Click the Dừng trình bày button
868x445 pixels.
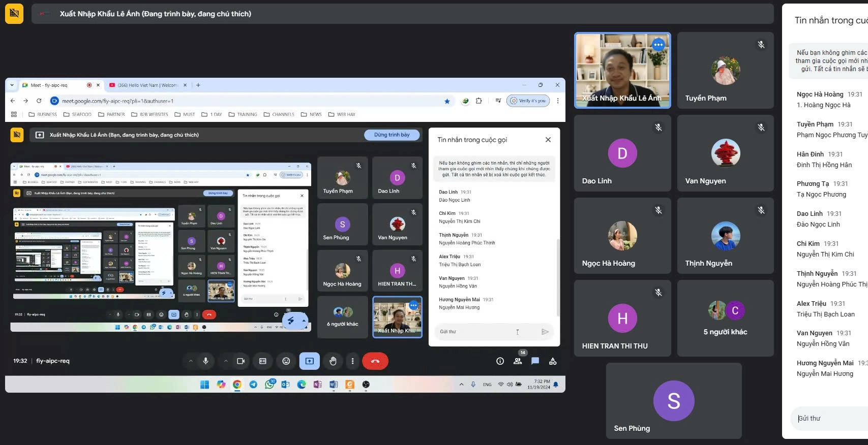[x=392, y=135]
